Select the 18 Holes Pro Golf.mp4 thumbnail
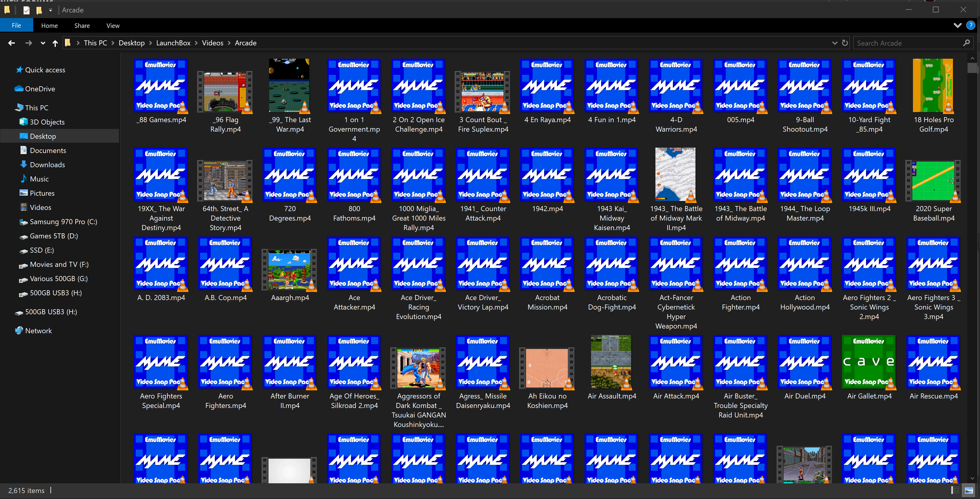 pyautogui.click(x=933, y=85)
